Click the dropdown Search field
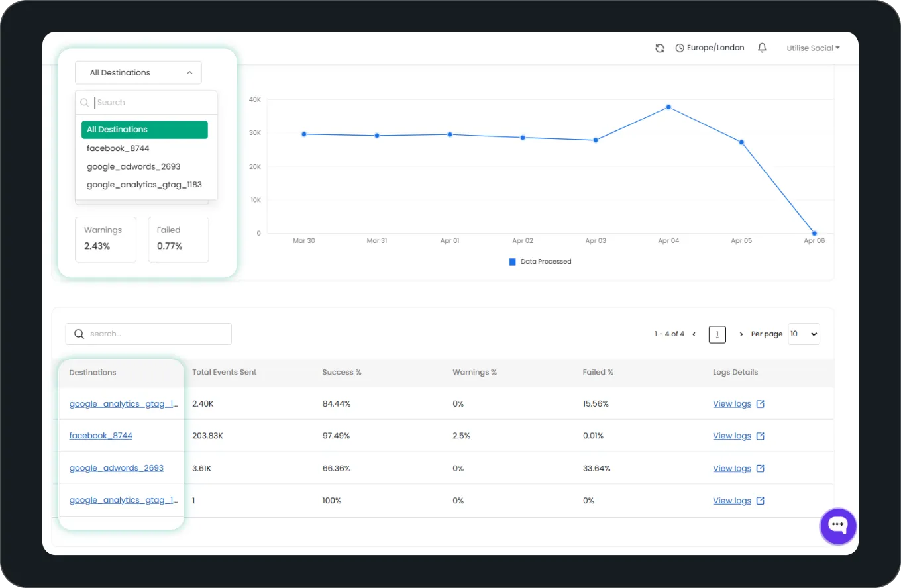Screen dimensions: 901x588 point(146,103)
